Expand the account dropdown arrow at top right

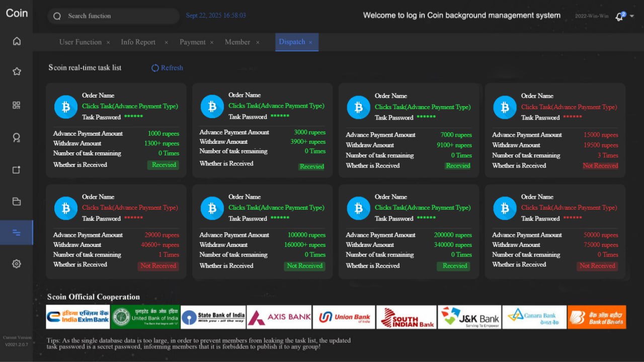tap(632, 16)
